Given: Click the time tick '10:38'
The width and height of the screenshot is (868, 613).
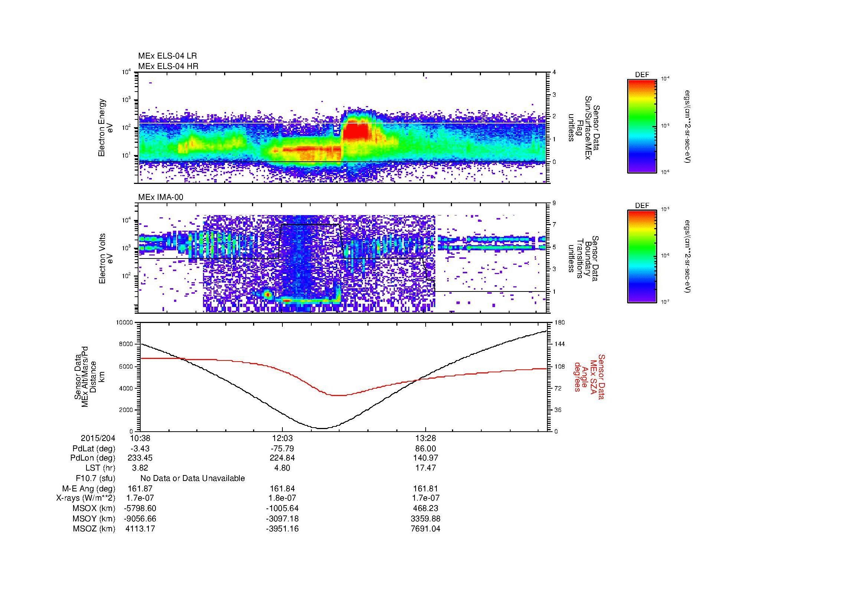Looking at the screenshot, I should (140, 438).
